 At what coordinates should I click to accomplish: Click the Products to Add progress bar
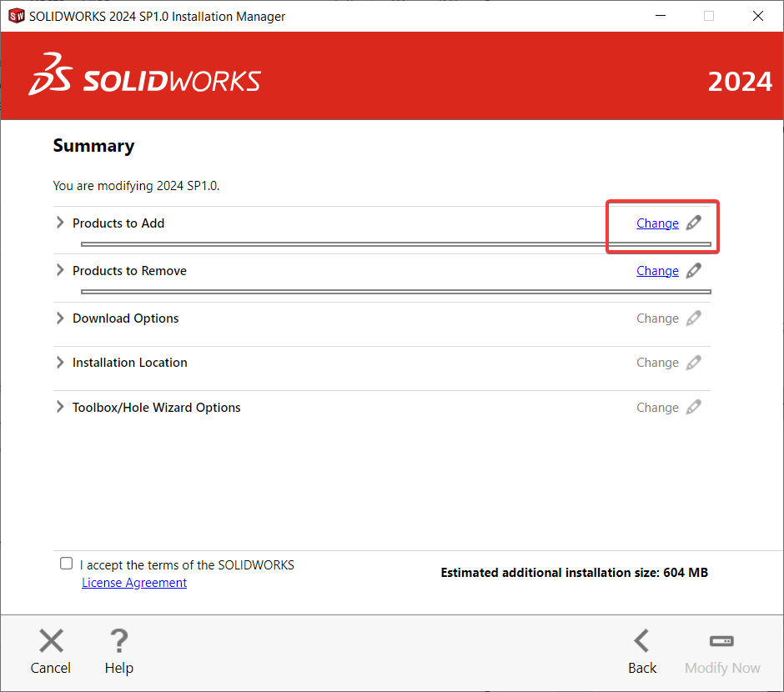[x=396, y=244]
